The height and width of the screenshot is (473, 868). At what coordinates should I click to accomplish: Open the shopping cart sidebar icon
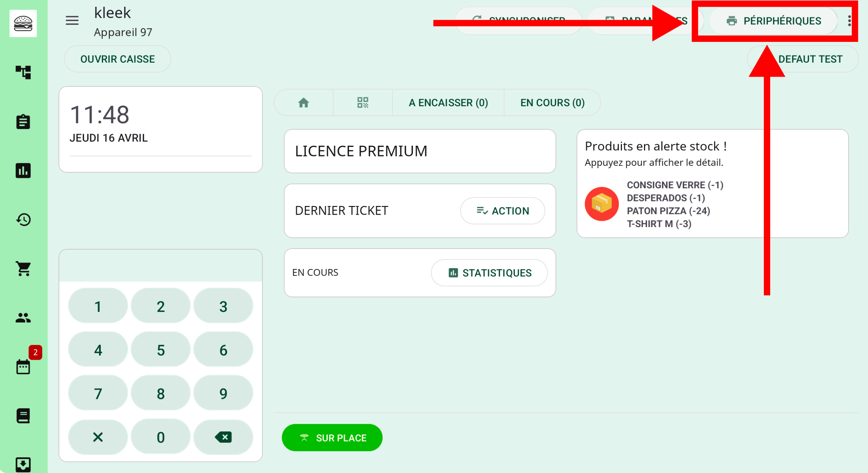tap(23, 269)
